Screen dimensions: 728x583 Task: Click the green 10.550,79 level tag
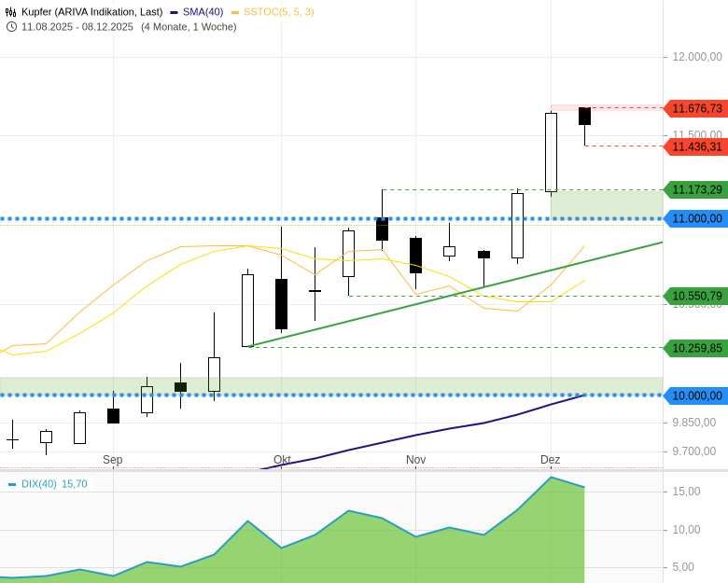pos(696,296)
